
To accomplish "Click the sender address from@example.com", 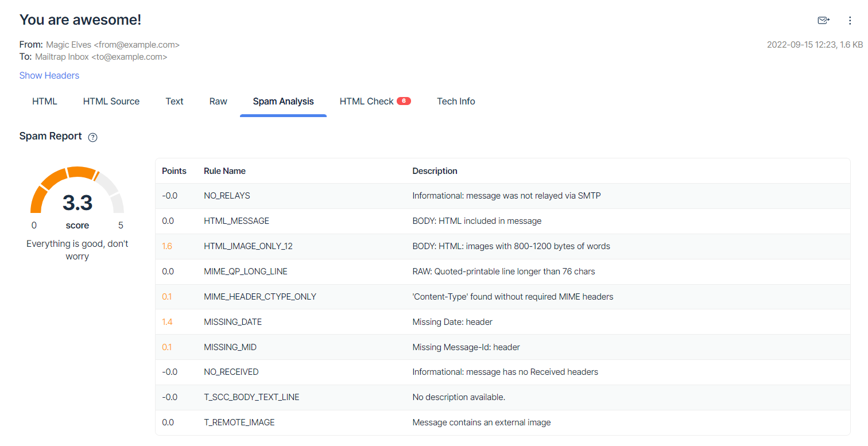I will 137,45.
